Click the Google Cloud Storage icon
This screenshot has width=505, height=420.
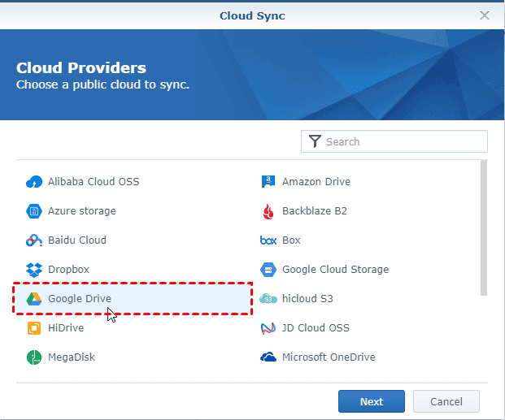[x=268, y=270]
